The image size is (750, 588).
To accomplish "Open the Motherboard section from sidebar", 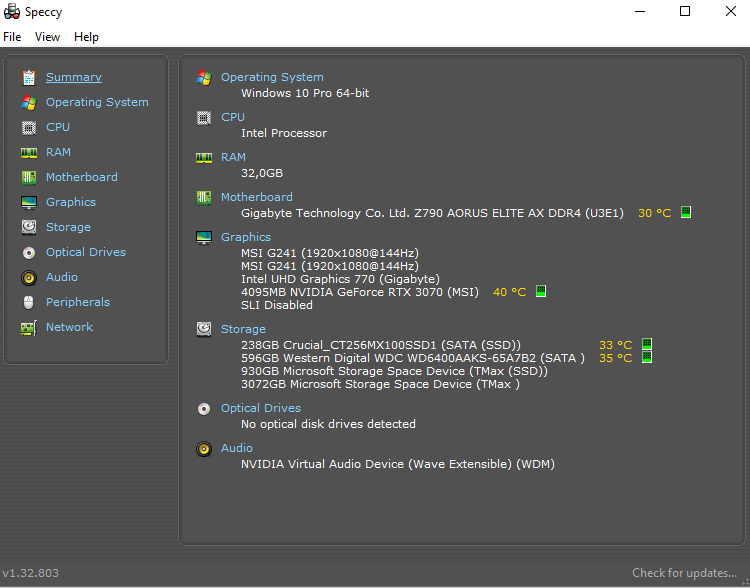I will click(82, 177).
